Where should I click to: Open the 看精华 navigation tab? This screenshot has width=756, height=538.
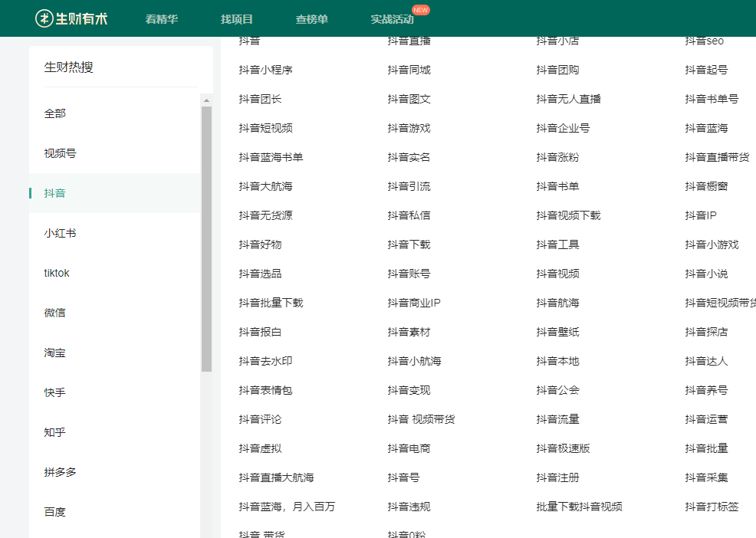[162, 19]
